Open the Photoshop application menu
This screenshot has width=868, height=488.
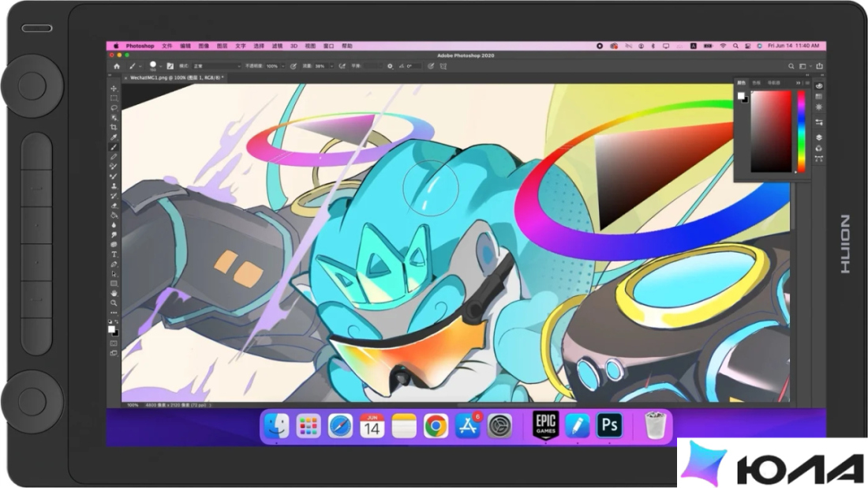[140, 46]
